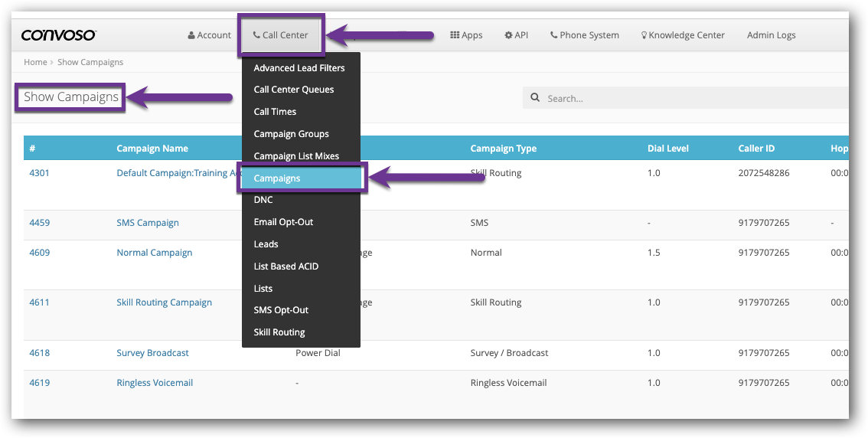Click into the Search field
The width and height of the screenshot is (868, 438).
689,98
